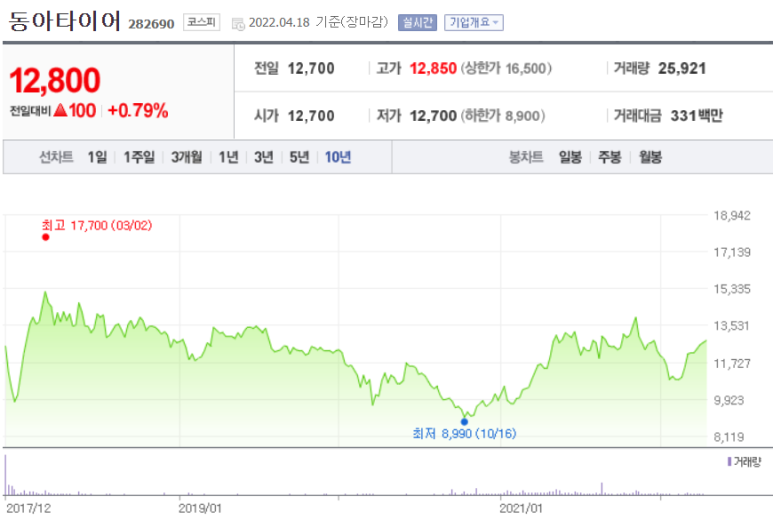
Task: Select the 1일 line chart period
Action: (97, 157)
